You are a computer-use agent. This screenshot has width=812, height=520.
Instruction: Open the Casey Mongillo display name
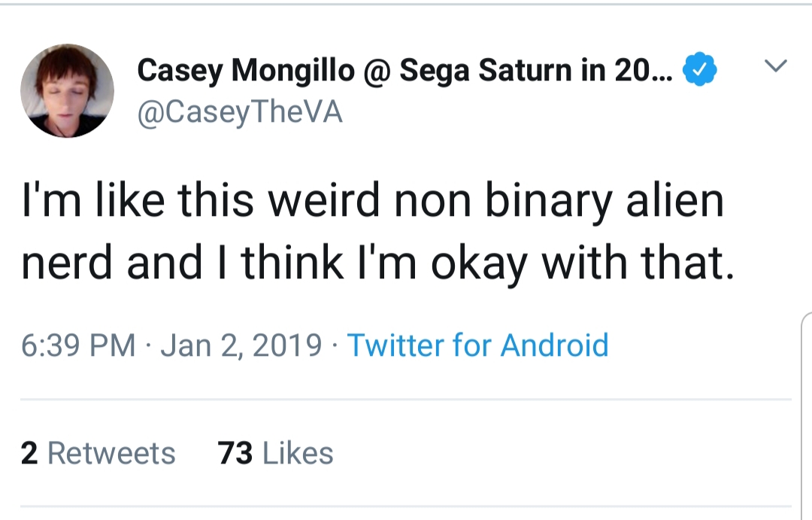246,70
